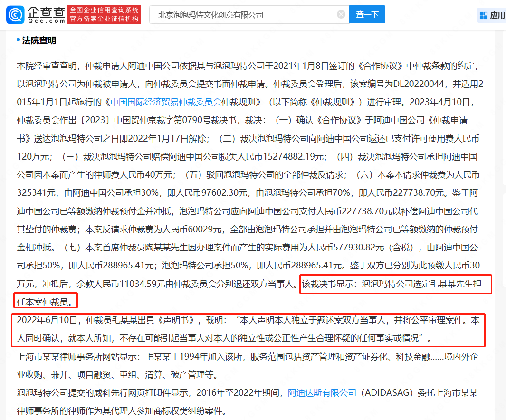Click the case number DL20220044 text
The height and width of the screenshot is (420, 506).
(419, 84)
